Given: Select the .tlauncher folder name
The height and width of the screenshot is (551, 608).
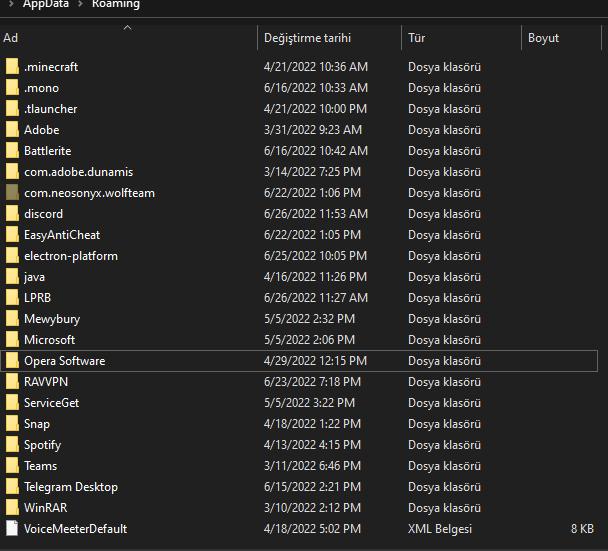Looking at the screenshot, I should click(51, 109).
